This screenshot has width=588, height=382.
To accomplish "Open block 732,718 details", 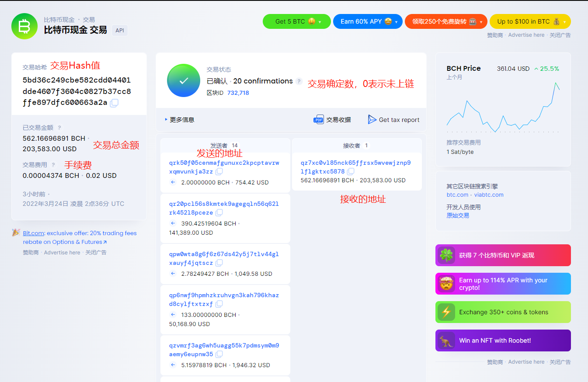I will (x=238, y=93).
